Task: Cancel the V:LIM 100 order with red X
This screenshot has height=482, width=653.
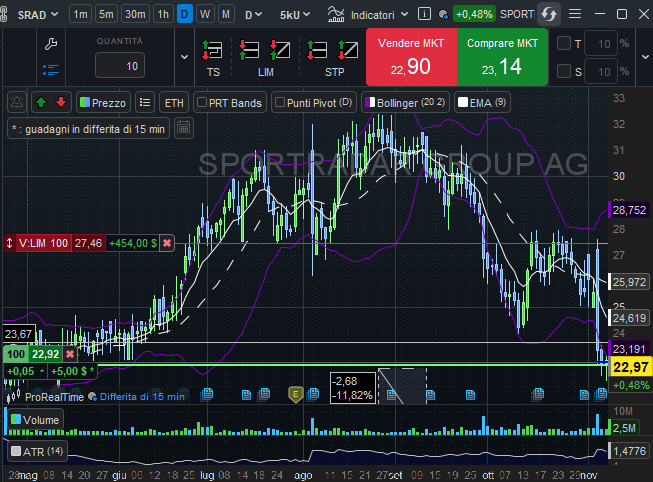Action: coord(167,243)
